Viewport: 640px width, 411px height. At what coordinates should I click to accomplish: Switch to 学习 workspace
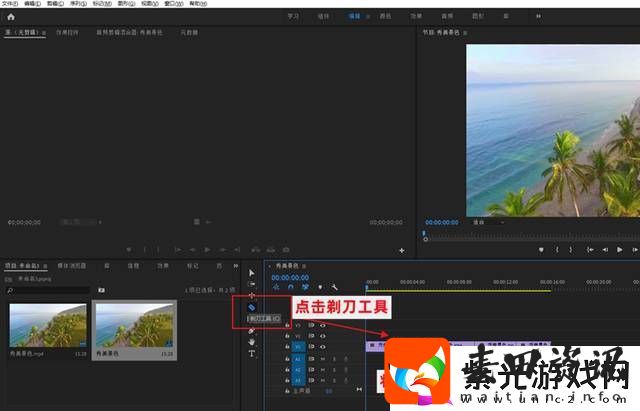click(x=293, y=16)
